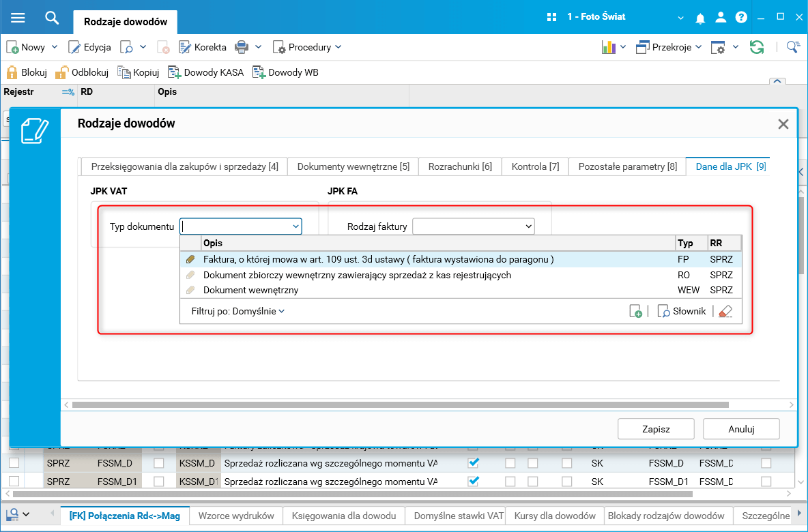The image size is (808, 532).
Task: Open the Kursy dla dowodów bottom tab
Action: pyautogui.click(x=555, y=516)
